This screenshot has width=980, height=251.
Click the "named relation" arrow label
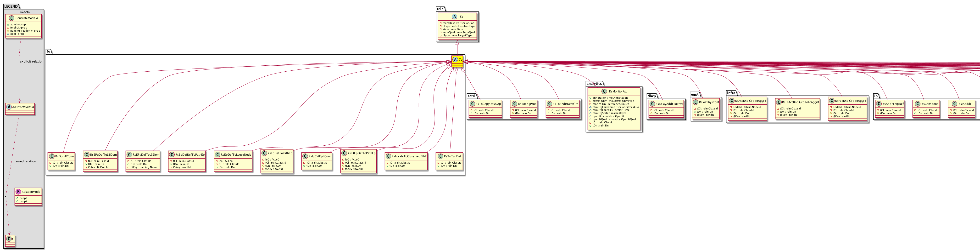(25, 161)
